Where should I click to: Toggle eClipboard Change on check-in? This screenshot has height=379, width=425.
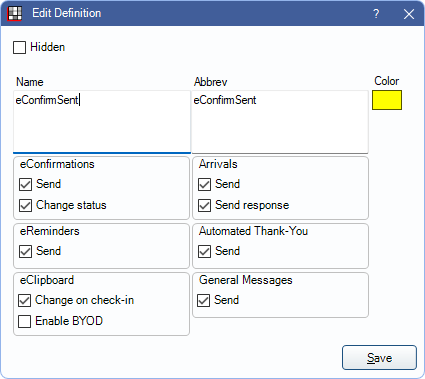(x=24, y=300)
